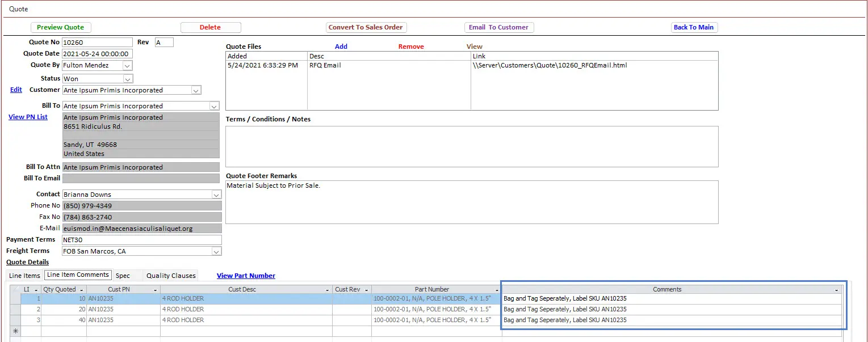The height and width of the screenshot is (342, 868).
Task: Select the RFQ Email description in Quote Files
Action: [x=325, y=65]
